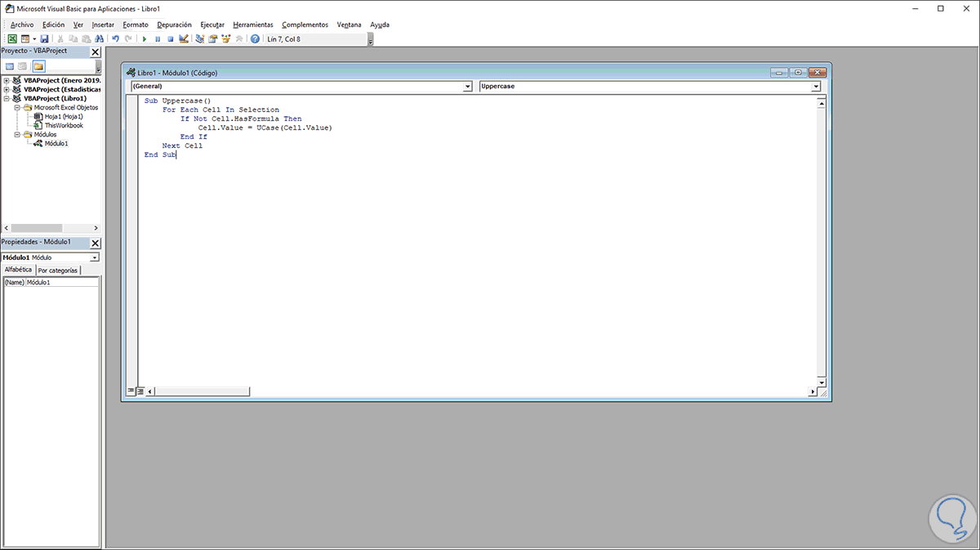The width and height of the screenshot is (980, 550).
Task: Switch to the Alfabética properties tab
Action: [x=18, y=270]
